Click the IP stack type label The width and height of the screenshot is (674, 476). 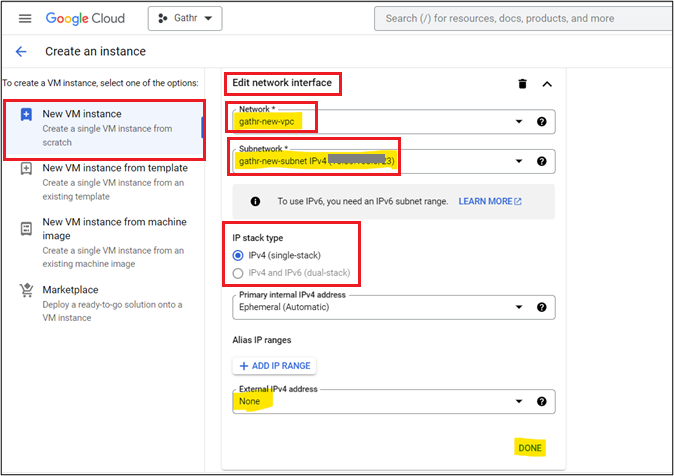click(x=257, y=238)
